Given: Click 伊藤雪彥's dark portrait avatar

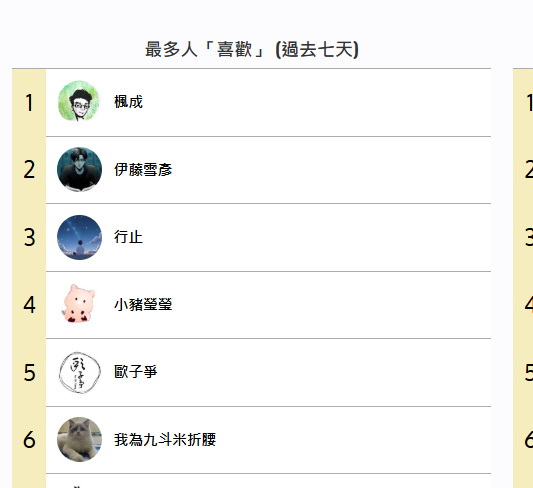Looking at the screenshot, I should coord(79,169).
